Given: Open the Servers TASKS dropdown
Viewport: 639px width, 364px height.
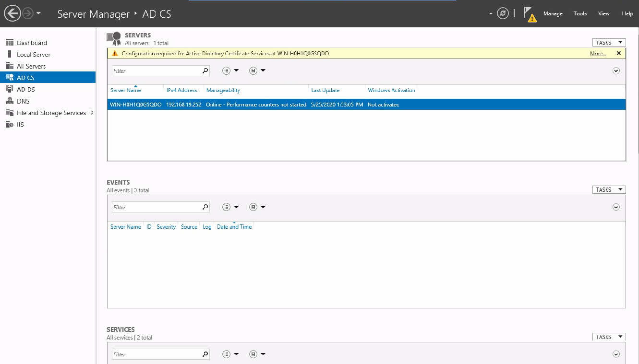Looking at the screenshot, I should [609, 43].
